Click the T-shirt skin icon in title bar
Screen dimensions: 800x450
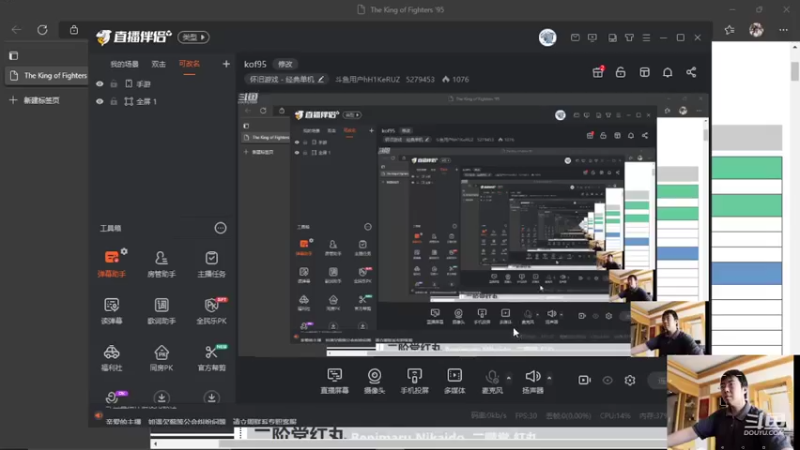pos(629,38)
